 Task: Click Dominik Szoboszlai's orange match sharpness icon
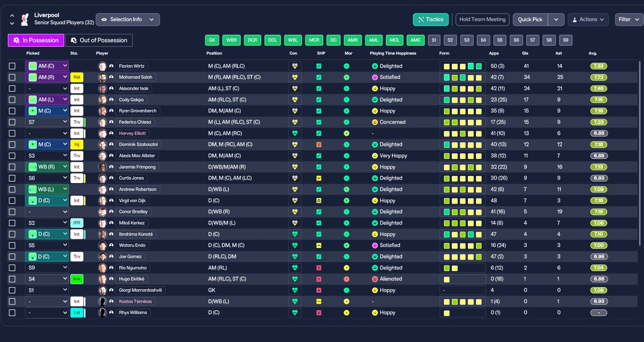pyautogui.click(x=318, y=144)
